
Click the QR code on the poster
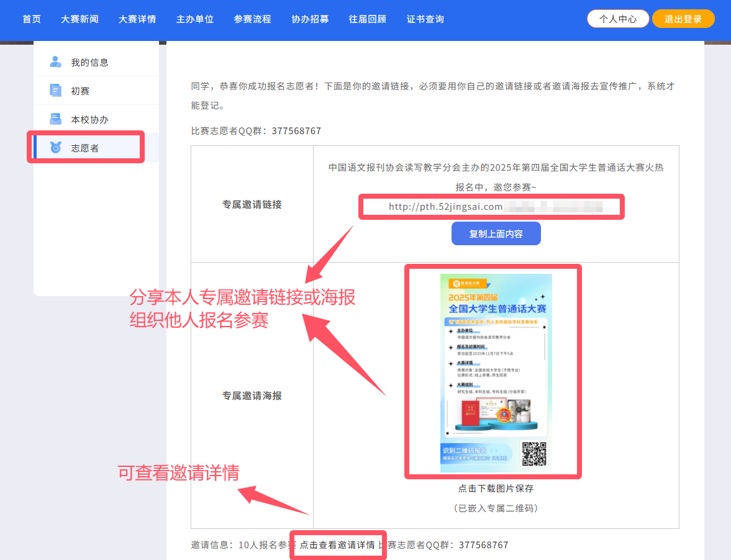click(x=533, y=454)
